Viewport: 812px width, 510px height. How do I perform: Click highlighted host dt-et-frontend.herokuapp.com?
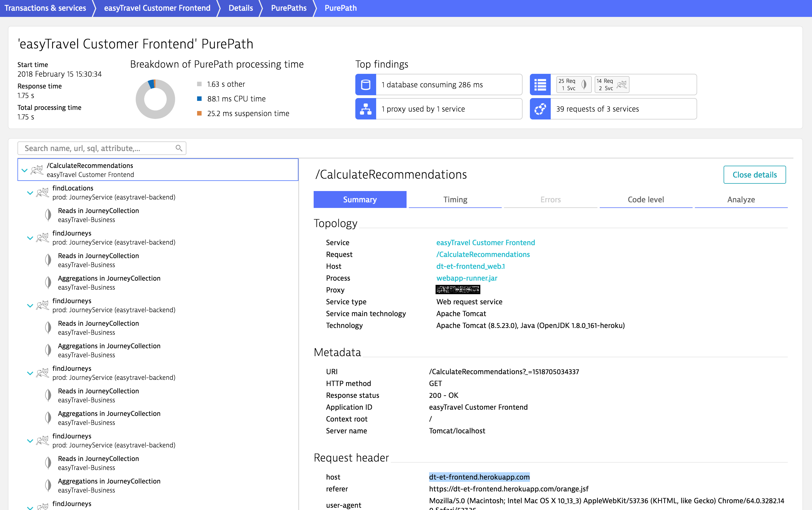479,477
